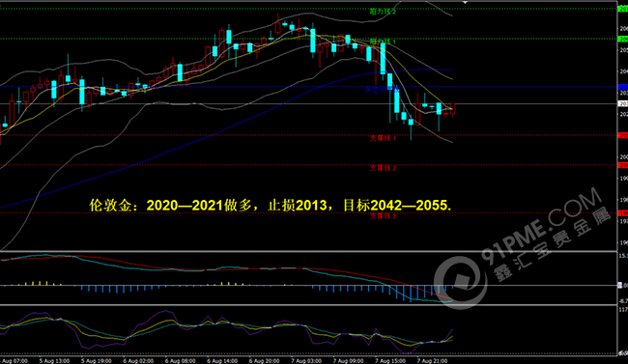Click the white current price tag on axis
This screenshot has height=364, width=628.
(x=623, y=103)
